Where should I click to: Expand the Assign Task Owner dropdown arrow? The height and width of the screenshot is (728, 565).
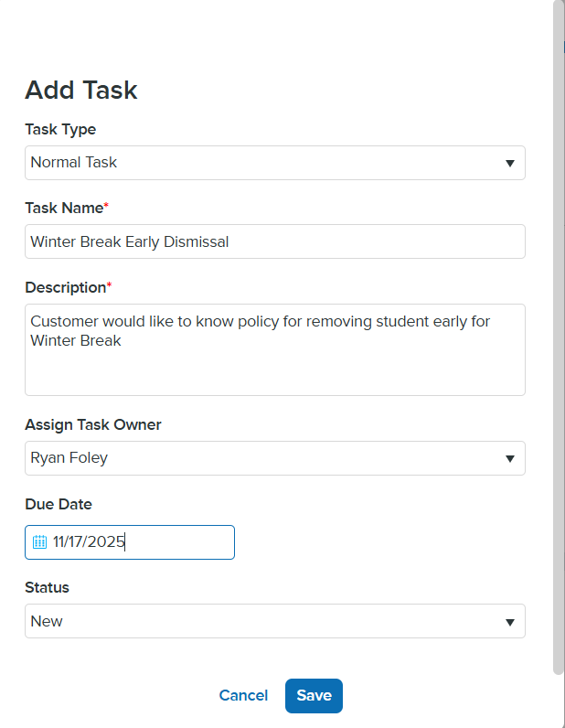tap(509, 458)
